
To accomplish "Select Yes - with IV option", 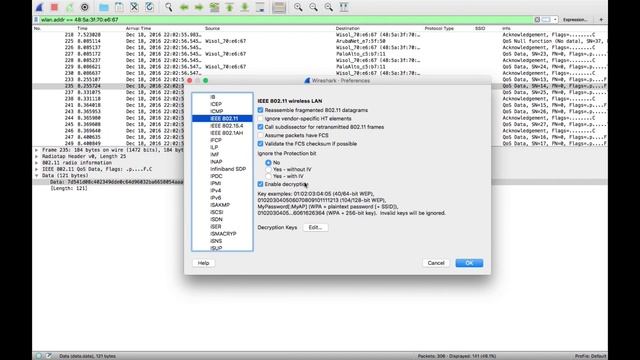I will click(x=268, y=176).
